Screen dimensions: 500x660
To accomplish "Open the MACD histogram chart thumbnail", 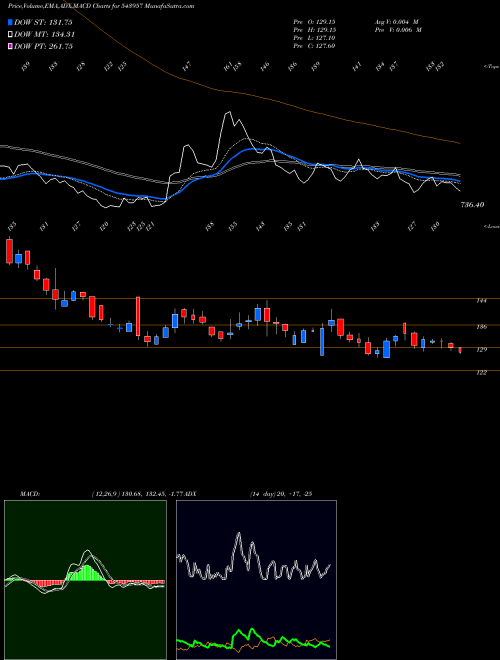I will (85, 580).
